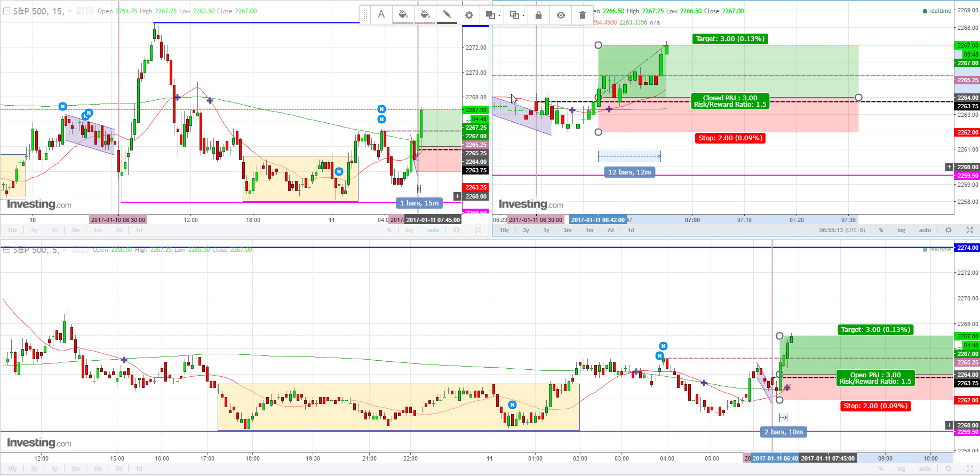The height and width of the screenshot is (476, 980).
Task: Open timezone 06:55:13 (UTC-8) menu
Action: click(842, 231)
